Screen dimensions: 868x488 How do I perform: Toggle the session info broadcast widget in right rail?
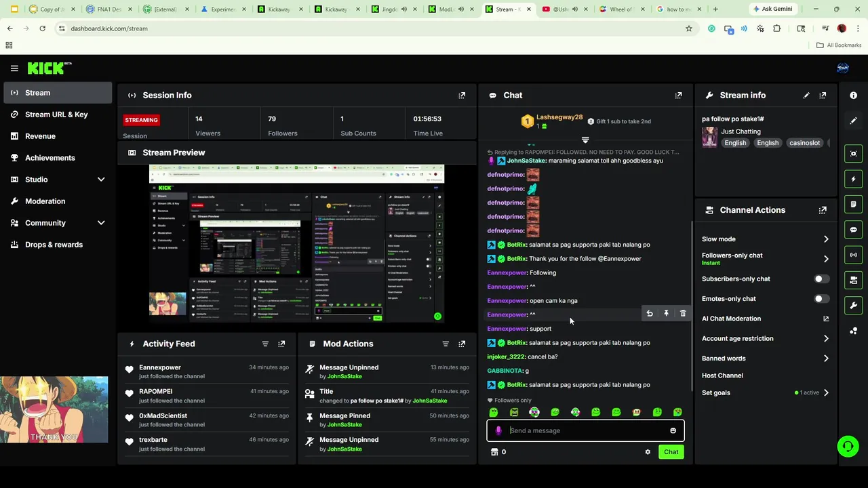(x=853, y=255)
